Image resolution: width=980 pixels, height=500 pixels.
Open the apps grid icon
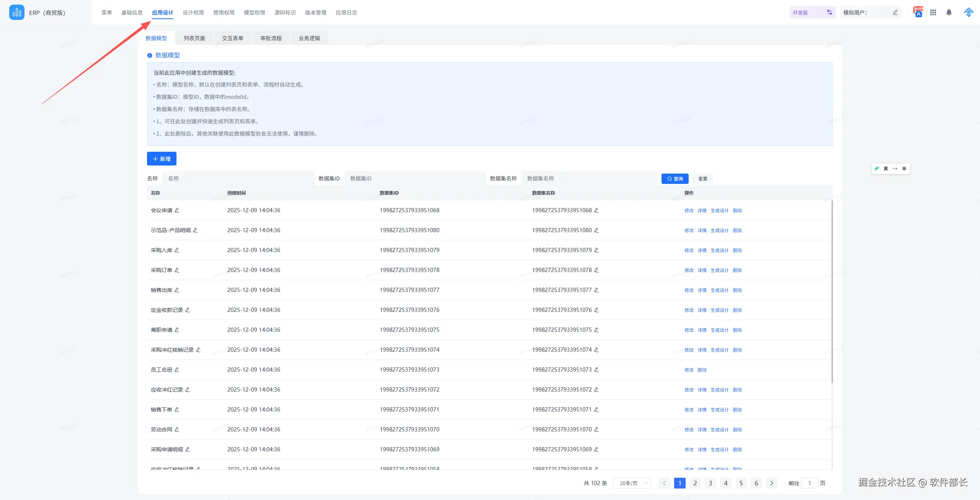(933, 12)
